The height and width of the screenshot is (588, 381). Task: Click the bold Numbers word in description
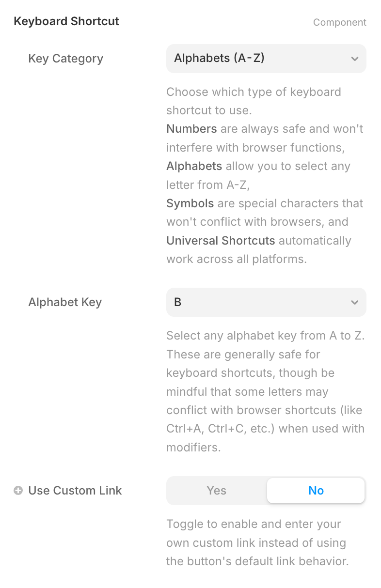click(x=191, y=129)
